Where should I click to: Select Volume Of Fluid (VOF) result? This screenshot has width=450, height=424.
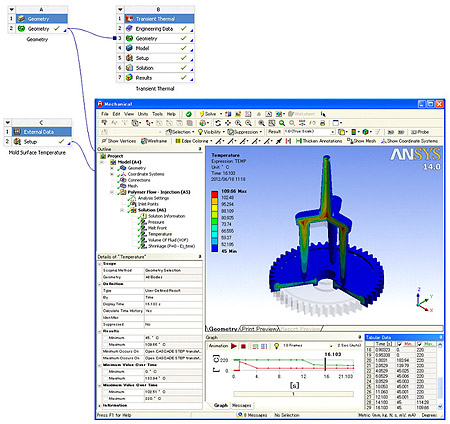[x=168, y=240]
